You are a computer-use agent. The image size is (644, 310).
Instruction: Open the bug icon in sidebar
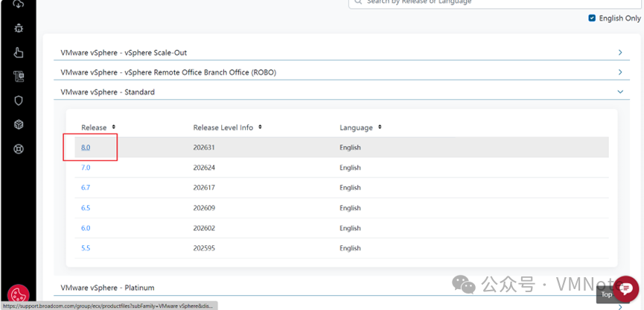19,28
